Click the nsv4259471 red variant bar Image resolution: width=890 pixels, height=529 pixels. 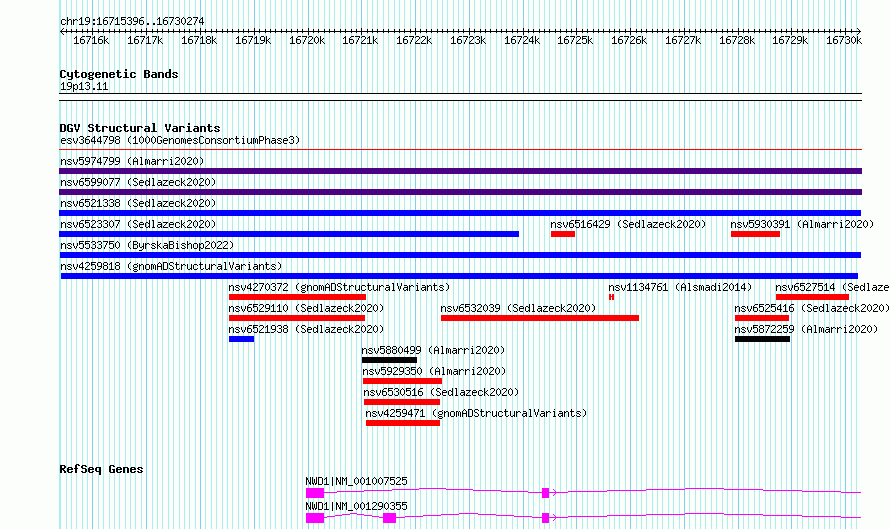point(403,423)
